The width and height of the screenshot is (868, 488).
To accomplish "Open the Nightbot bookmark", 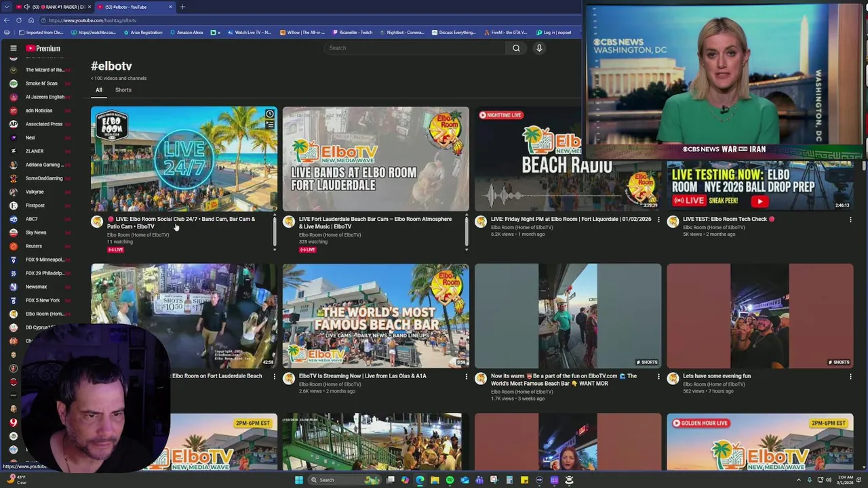I will (401, 33).
